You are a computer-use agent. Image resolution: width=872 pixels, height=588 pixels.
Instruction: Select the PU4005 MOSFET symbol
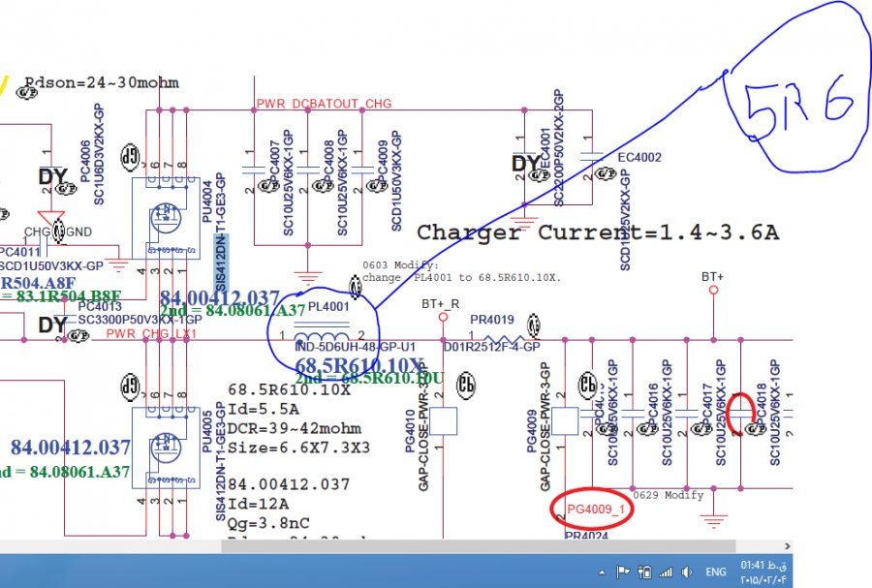click(166, 448)
